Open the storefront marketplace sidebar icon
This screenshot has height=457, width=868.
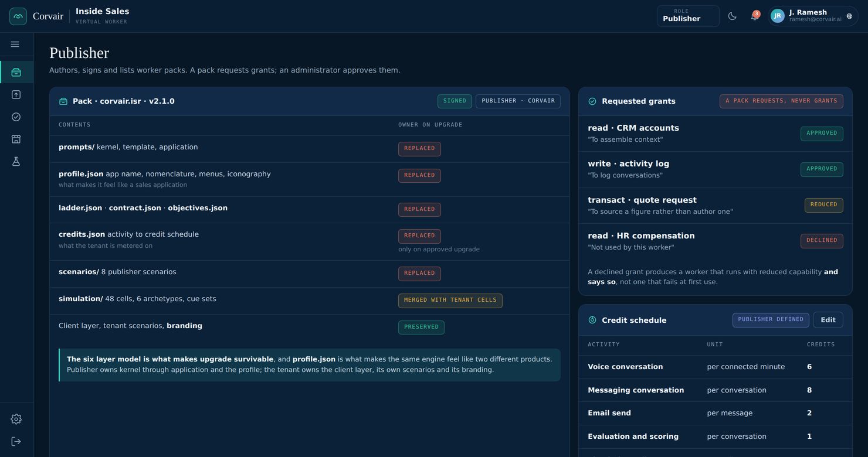click(16, 139)
